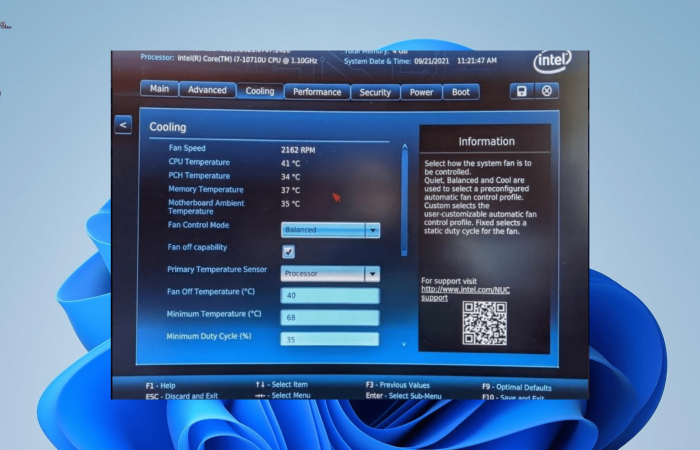Open the Boot tab
This screenshot has height=450, width=700.
tap(461, 92)
